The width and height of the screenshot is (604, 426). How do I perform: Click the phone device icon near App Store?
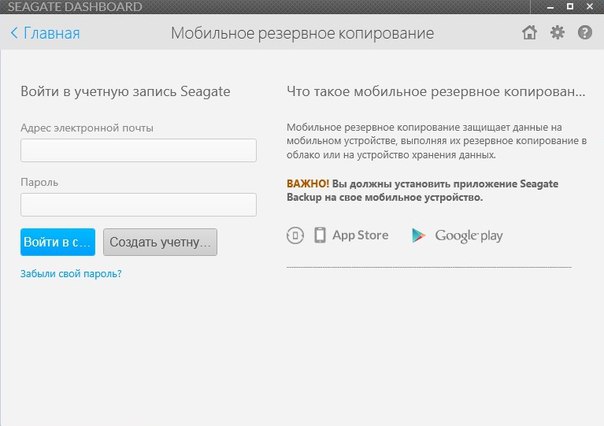tap(320, 236)
